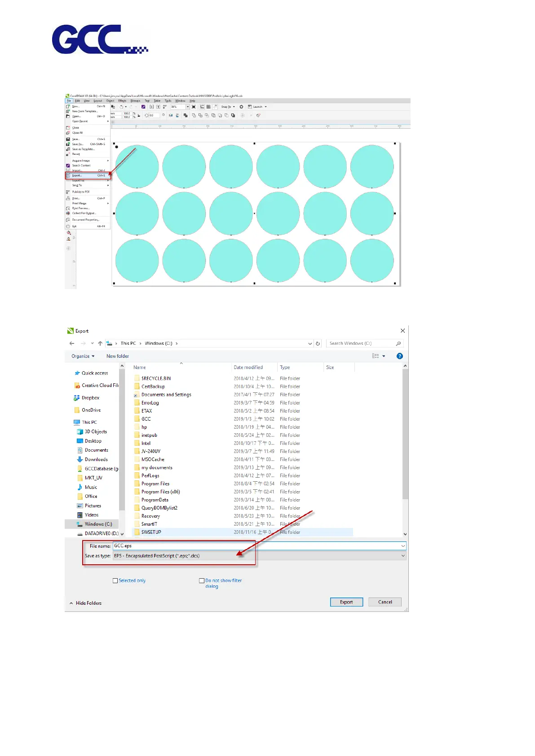
Task: Open the zoom level dropdown showing 56%
Action: 187,107
